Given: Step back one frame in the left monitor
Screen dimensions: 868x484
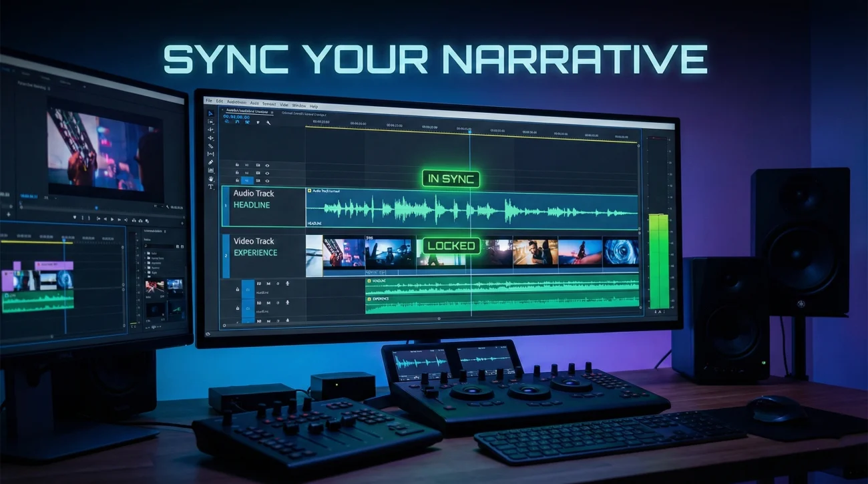Looking at the screenshot, I should [x=105, y=219].
